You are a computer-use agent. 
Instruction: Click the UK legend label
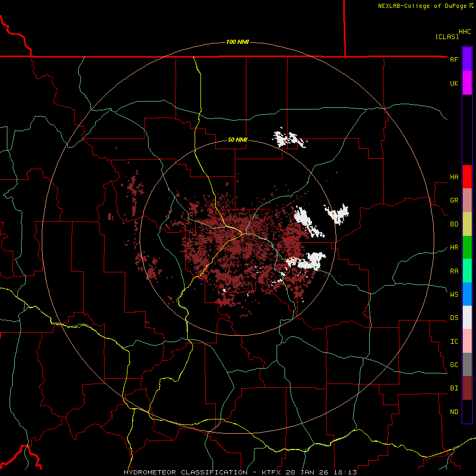click(x=454, y=83)
